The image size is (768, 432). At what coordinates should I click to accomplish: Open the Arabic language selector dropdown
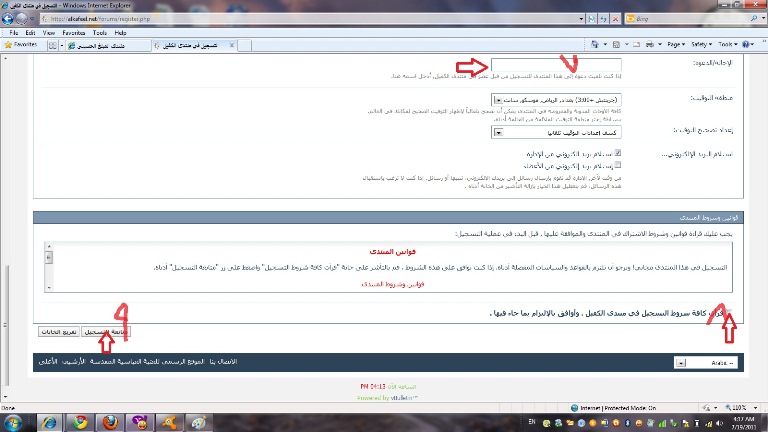[681, 363]
